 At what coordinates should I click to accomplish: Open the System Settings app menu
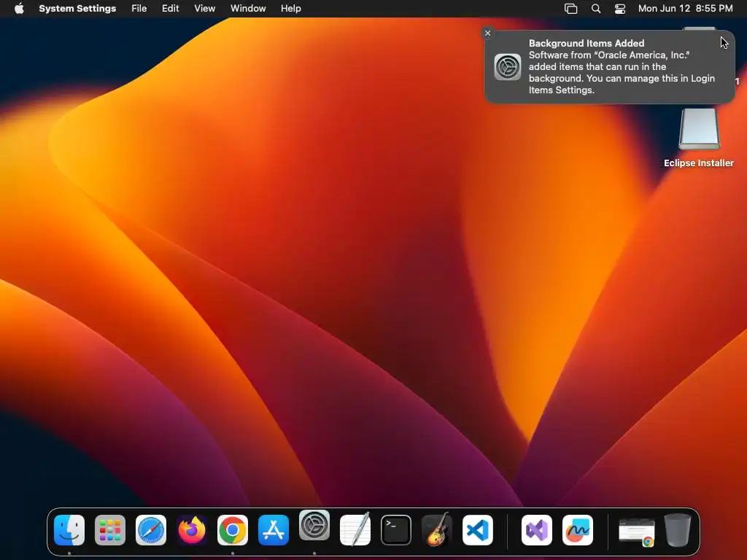click(77, 9)
